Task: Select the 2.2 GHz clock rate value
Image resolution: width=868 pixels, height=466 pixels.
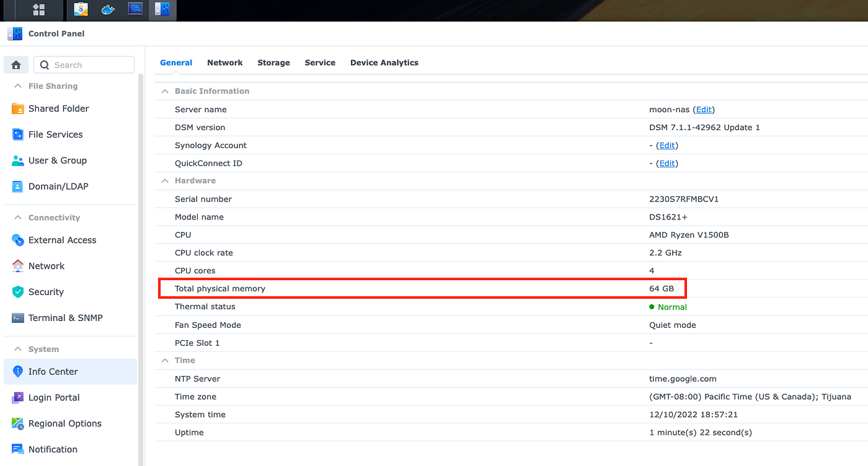Action: click(x=665, y=253)
